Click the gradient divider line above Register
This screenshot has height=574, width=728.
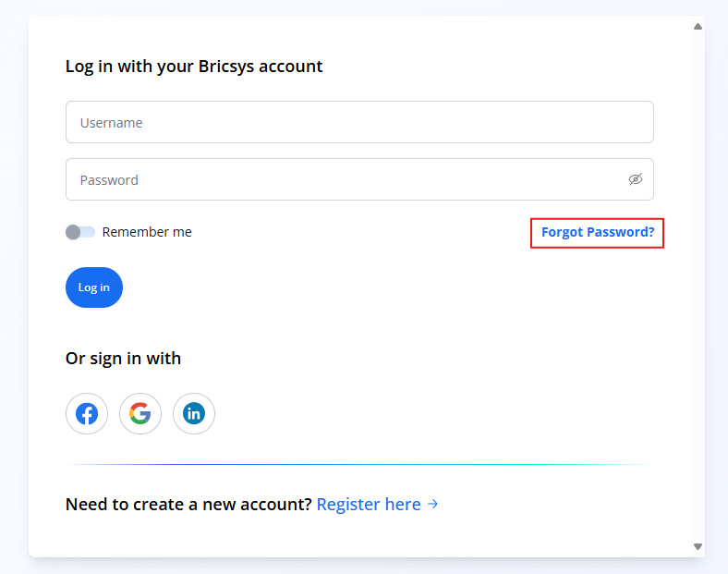tap(359, 464)
